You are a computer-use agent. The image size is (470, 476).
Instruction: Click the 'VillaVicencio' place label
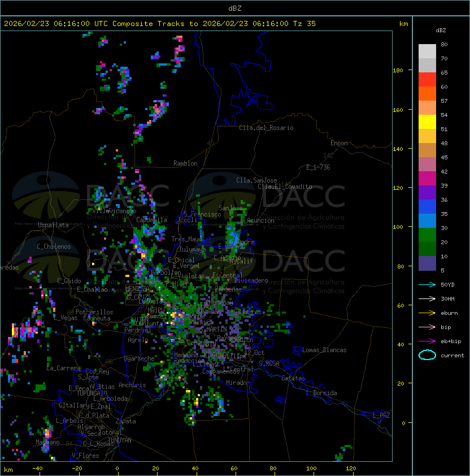click(x=114, y=211)
